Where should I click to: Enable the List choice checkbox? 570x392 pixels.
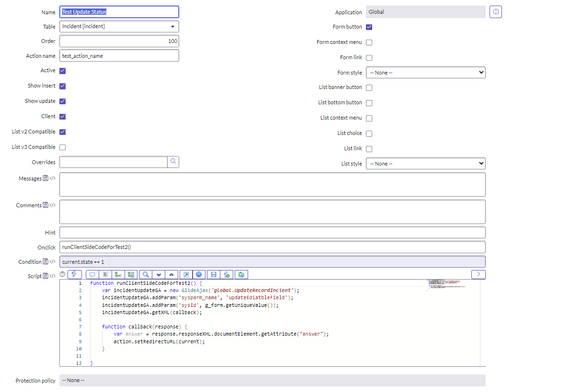tap(369, 133)
